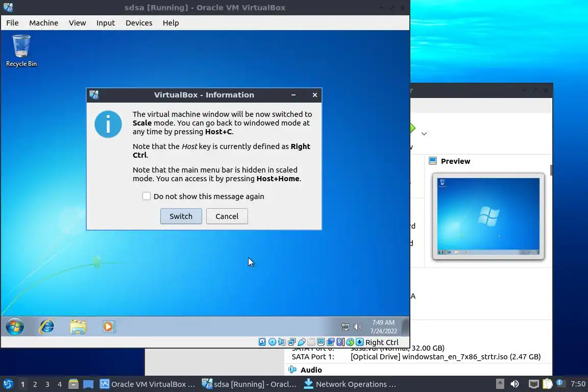Image resolution: width=588 pixels, height=392 pixels.
Task: Click the optical disk indicator in VM status bar
Action: [x=272, y=342]
